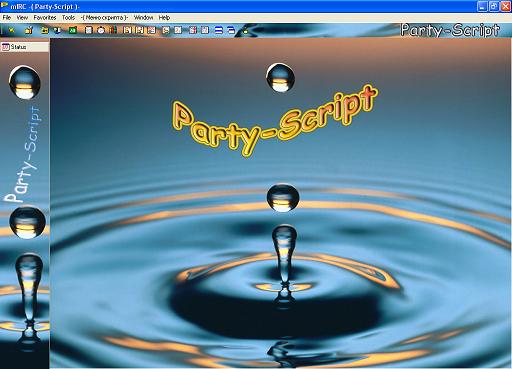Open the yellow Favorites folder icon
The height and width of the screenshot is (369, 512).
pyautogui.click(x=44, y=30)
